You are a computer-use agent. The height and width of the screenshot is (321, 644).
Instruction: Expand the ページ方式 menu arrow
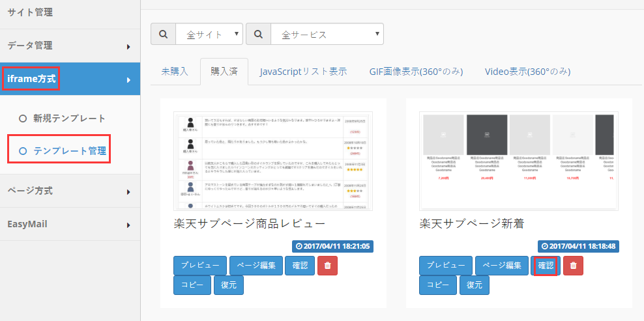click(x=128, y=191)
